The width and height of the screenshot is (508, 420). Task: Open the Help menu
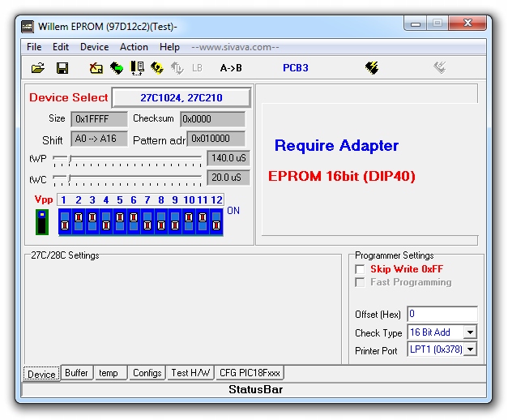pos(169,47)
